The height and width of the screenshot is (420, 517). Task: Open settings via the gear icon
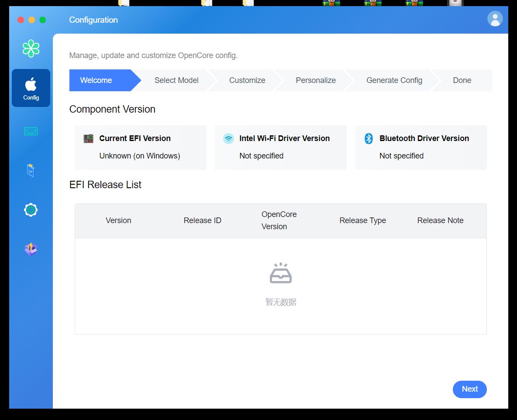click(31, 210)
